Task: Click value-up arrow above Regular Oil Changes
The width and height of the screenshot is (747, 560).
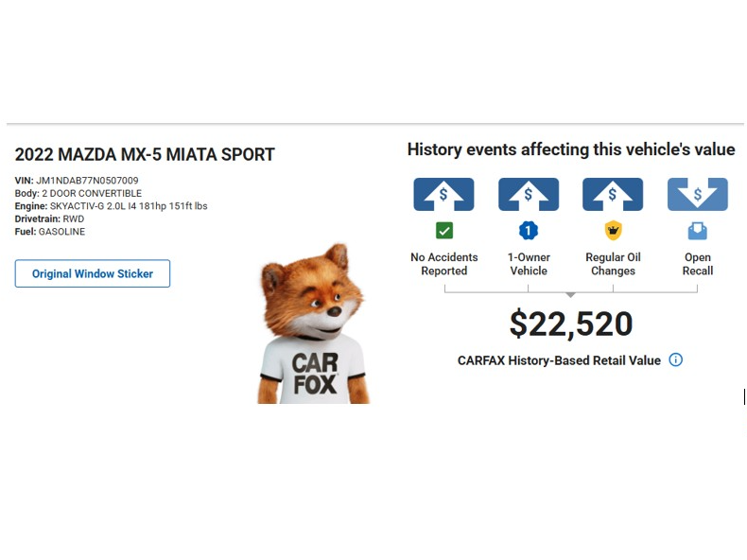Action: pos(613,194)
